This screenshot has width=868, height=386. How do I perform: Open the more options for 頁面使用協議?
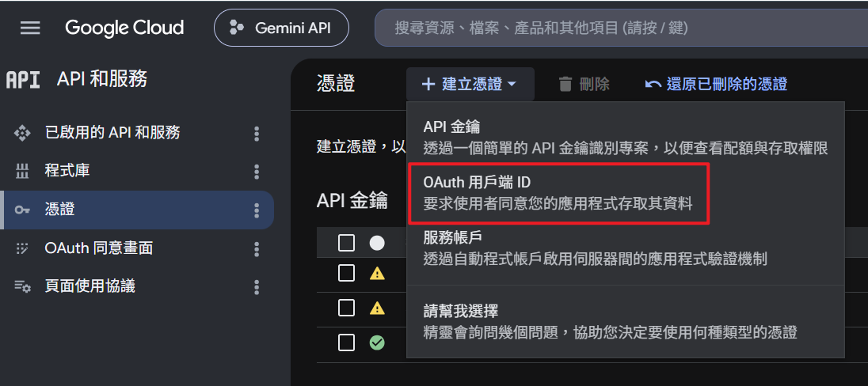[x=257, y=287]
